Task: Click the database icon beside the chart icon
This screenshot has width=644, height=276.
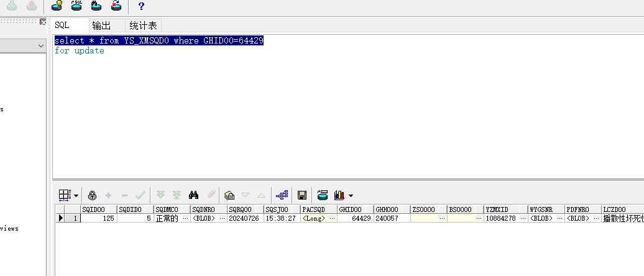Action: pos(323,195)
